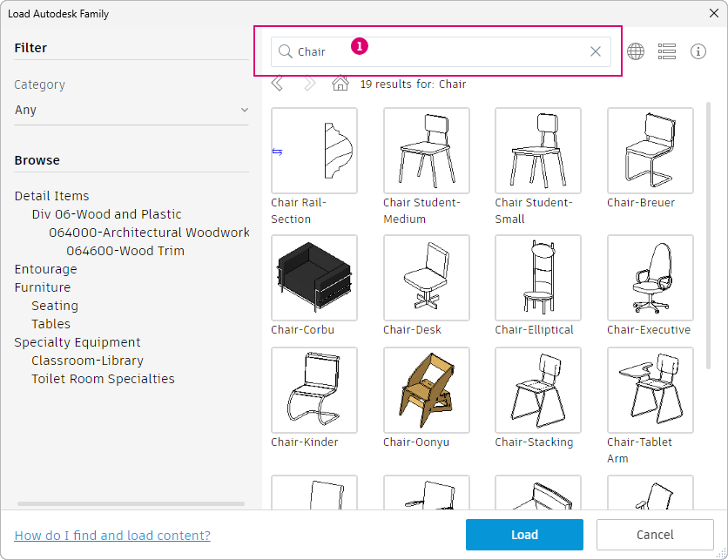Browse the Entourage category
Screen dimensions: 728x560
45,269
